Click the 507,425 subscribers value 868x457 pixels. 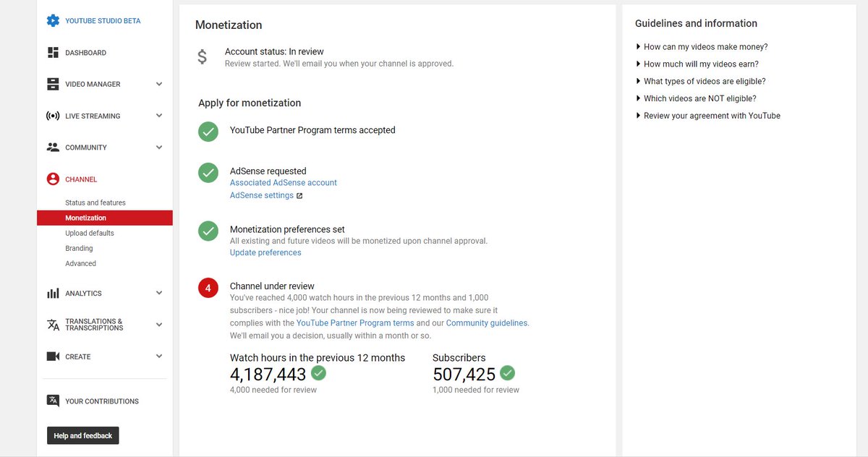tap(464, 374)
